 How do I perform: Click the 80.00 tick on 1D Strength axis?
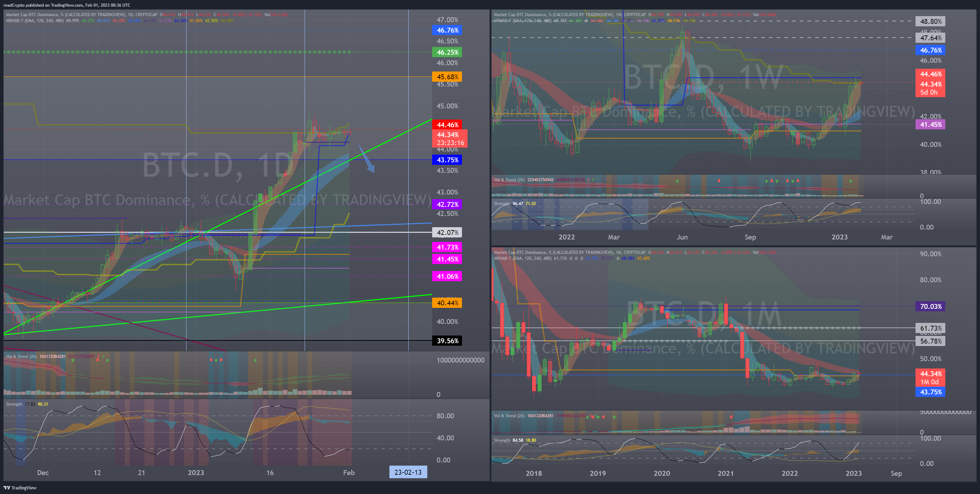point(445,416)
